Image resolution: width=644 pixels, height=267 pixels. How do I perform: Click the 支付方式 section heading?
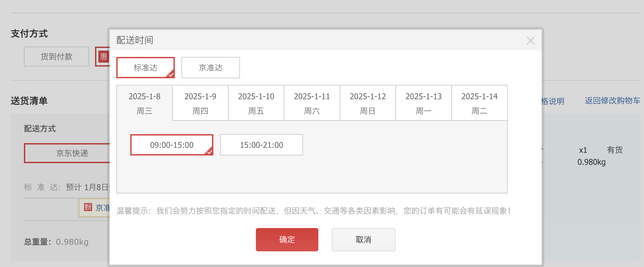click(x=29, y=34)
